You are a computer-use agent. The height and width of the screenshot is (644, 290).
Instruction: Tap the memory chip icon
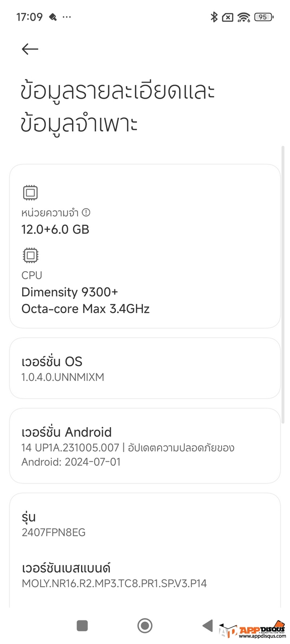(x=30, y=193)
